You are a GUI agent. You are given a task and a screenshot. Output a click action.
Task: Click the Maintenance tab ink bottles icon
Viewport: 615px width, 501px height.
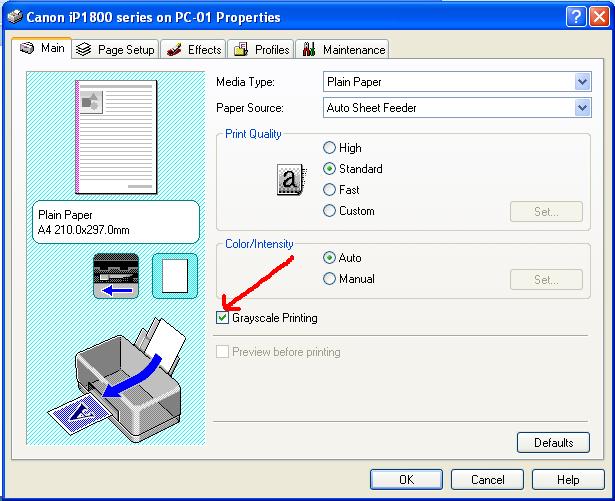[x=309, y=49]
